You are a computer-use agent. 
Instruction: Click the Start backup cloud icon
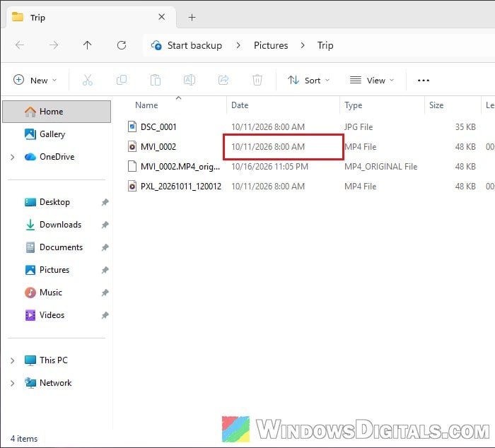coord(156,45)
